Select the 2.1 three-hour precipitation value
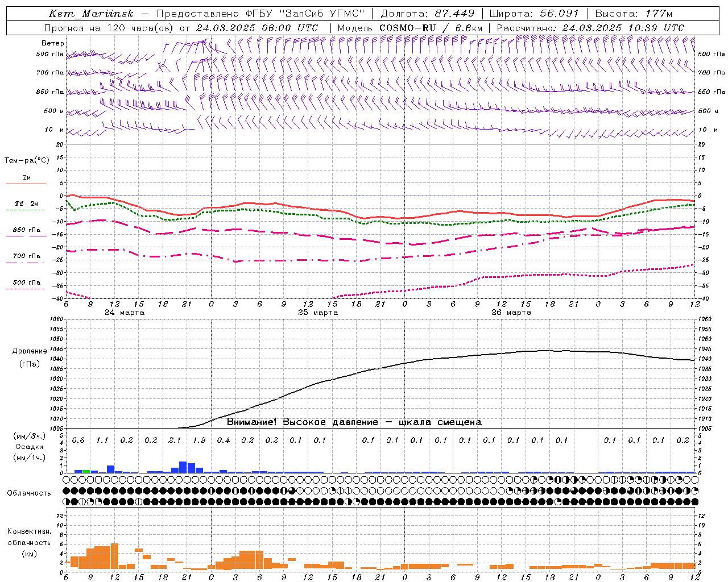 click(x=175, y=440)
